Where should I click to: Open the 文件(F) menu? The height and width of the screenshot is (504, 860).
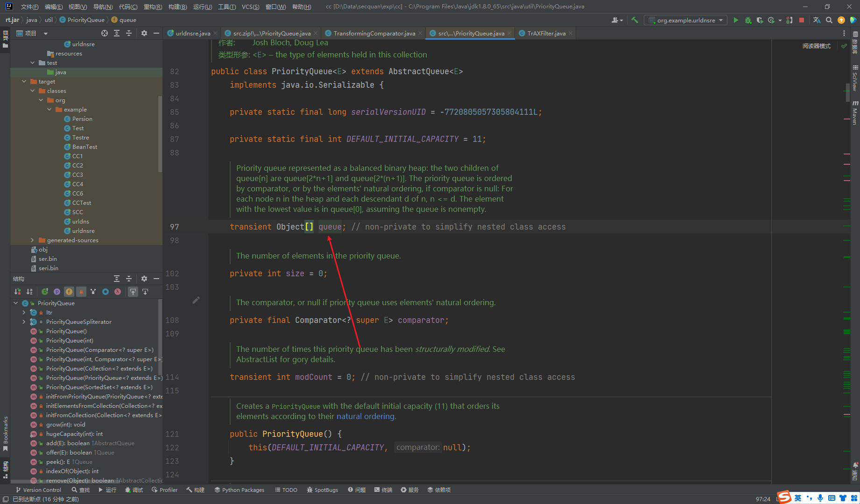[29, 7]
